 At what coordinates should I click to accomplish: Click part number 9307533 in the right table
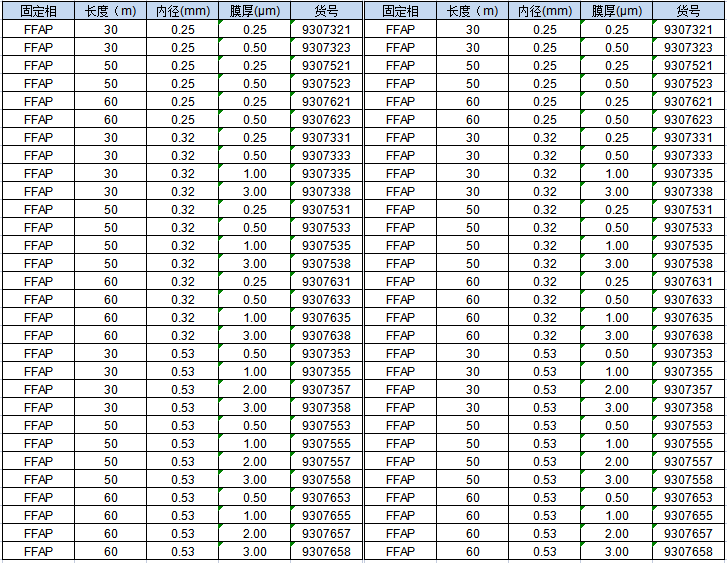click(689, 228)
